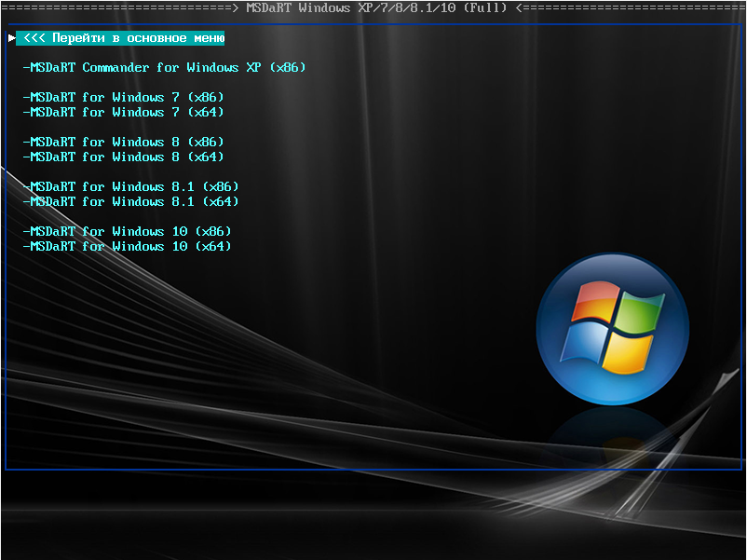The image size is (747, 560).
Task: Load MSDaRT for Windows 10 (x64)
Action: tap(127, 246)
